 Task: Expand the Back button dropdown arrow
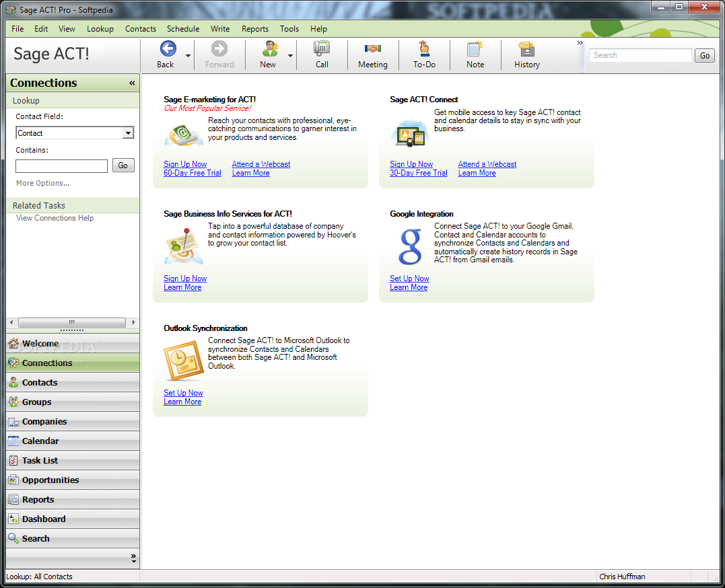pos(188,55)
